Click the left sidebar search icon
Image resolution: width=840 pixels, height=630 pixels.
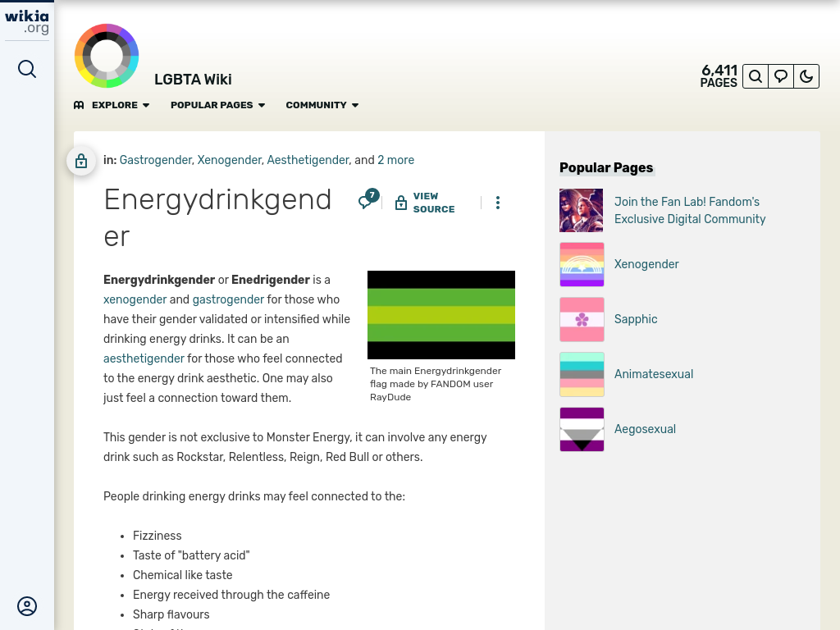27,69
